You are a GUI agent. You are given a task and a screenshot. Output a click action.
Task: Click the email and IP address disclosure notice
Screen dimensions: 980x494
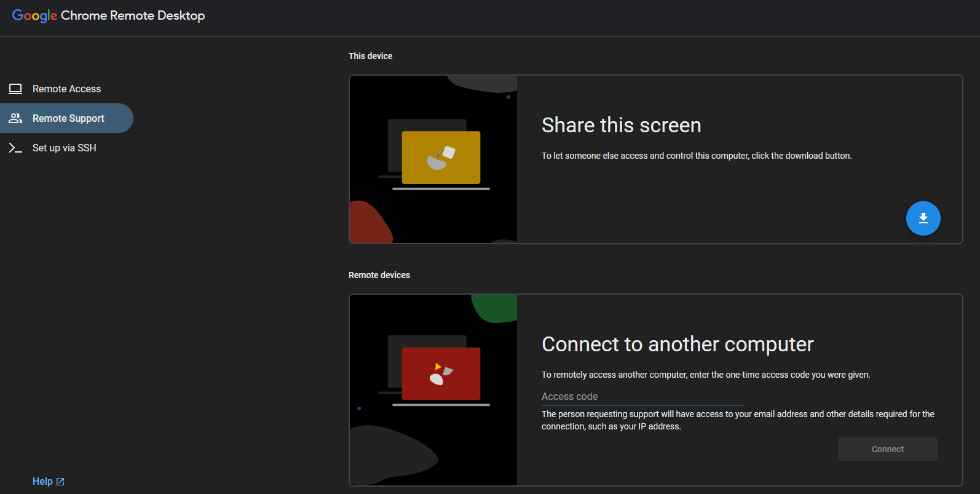738,420
